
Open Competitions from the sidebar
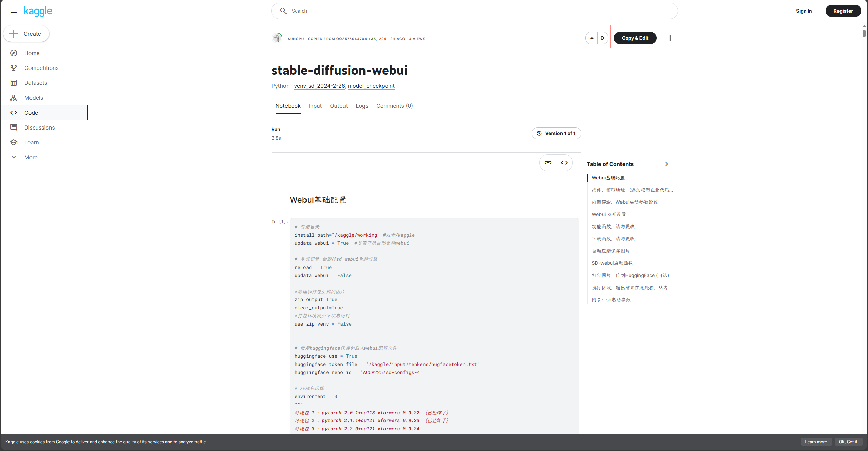click(41, 68)
